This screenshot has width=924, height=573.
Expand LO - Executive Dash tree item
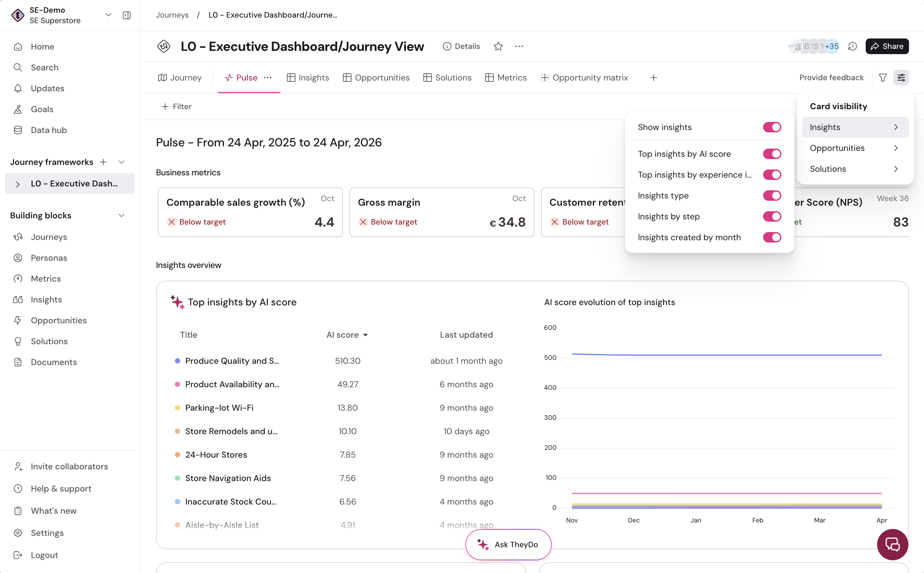[x=18, y=184]
